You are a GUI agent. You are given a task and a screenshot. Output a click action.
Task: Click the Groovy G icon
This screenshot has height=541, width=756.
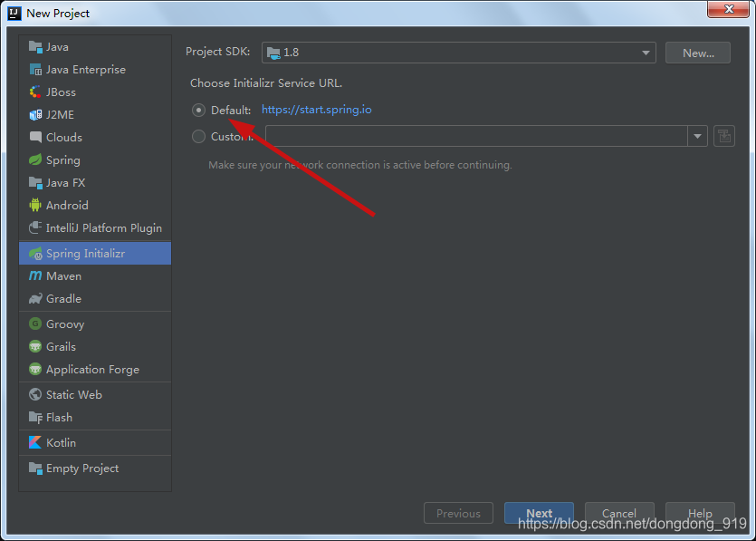[35, 324]
